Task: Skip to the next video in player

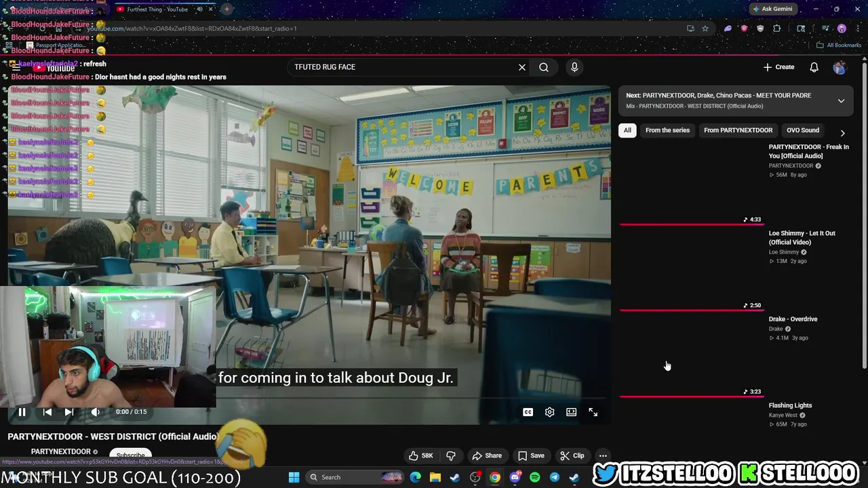Action: pos(68,411)
